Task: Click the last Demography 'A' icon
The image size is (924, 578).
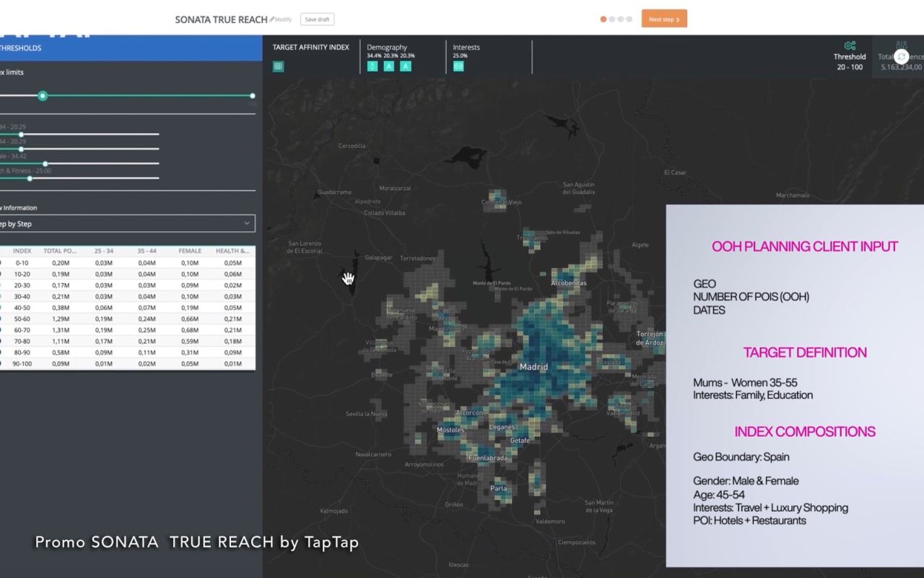Action: tap(406, 66)
